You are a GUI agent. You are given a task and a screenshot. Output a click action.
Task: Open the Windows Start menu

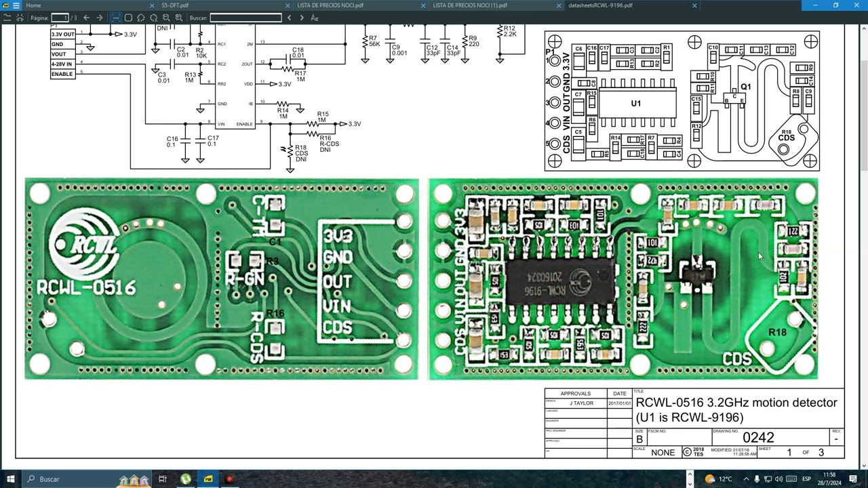(10, 479)
